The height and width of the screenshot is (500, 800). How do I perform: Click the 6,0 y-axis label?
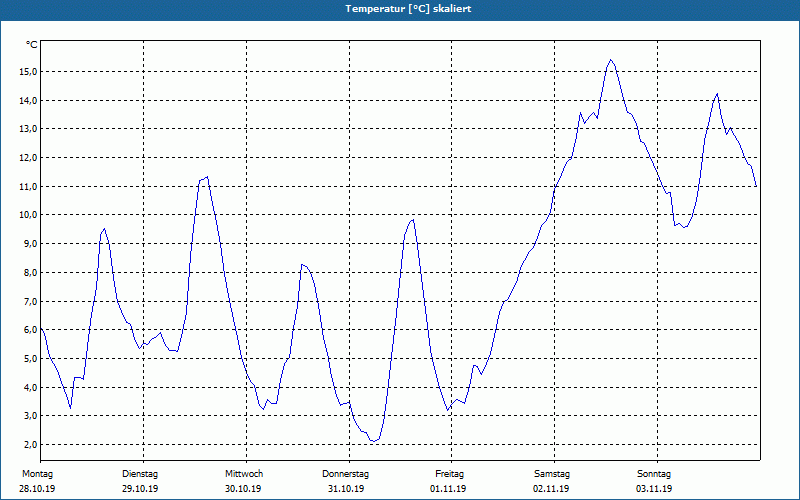point(30,330)
